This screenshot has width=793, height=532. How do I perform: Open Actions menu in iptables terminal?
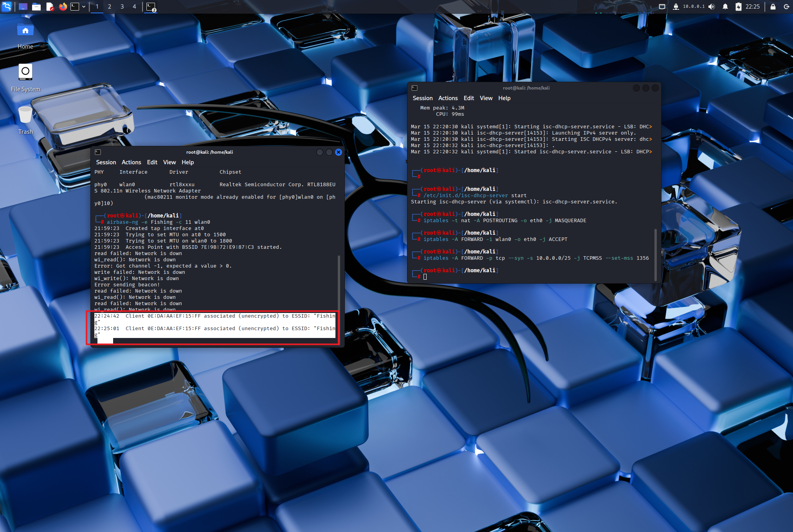[448, 98]
